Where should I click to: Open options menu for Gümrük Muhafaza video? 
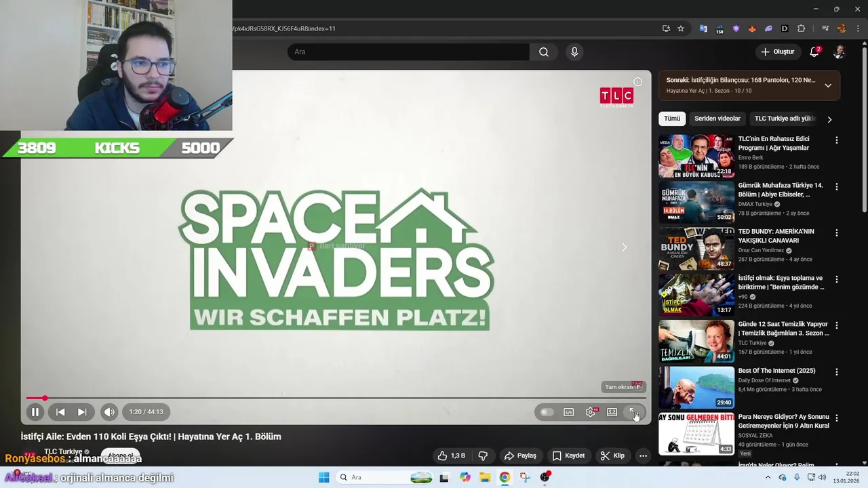(836, 186)
